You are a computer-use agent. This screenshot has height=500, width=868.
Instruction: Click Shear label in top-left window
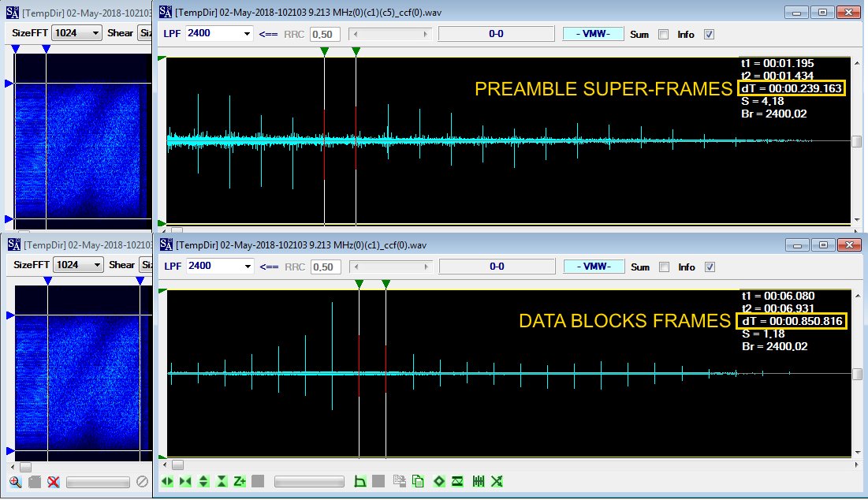(120, 33)
